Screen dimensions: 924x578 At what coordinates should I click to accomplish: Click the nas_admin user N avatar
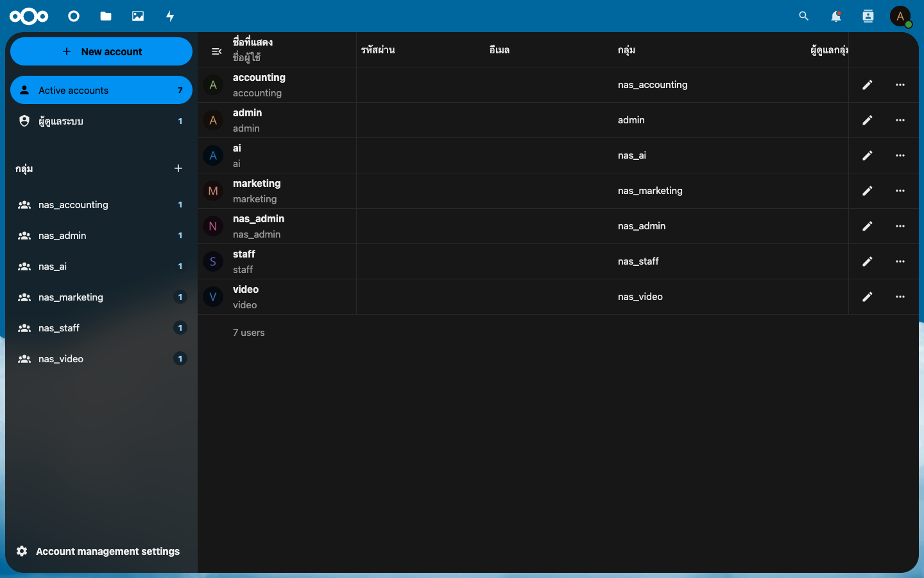coord(213,226)
